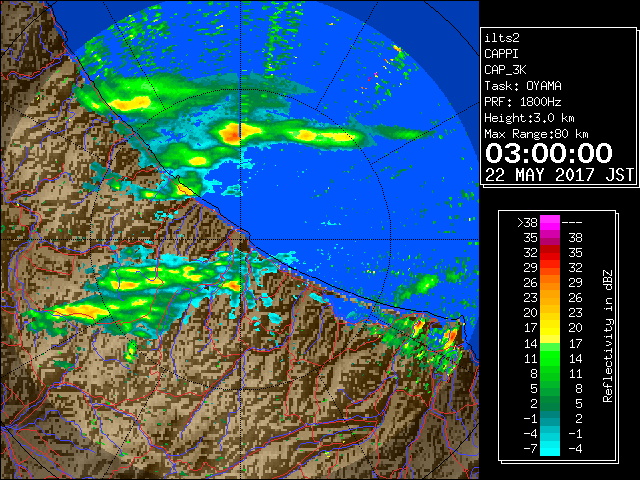
Task: Click the "Max Range:80 km" text
Action: click(x=536, y=134)
